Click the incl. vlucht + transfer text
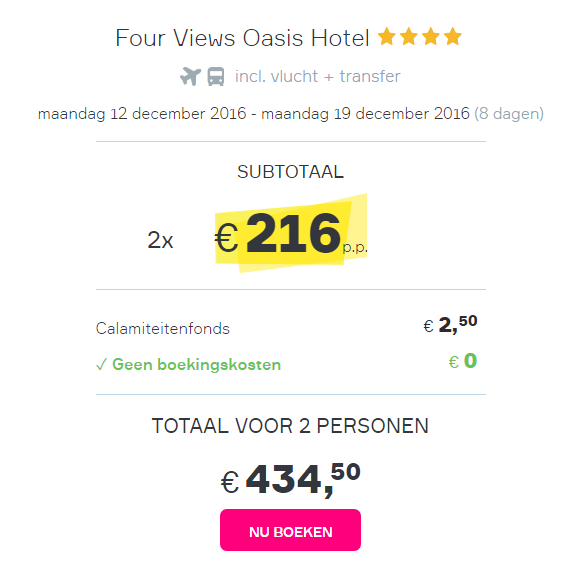The width and height of the screenshot is (582, 580). point(318,76)
